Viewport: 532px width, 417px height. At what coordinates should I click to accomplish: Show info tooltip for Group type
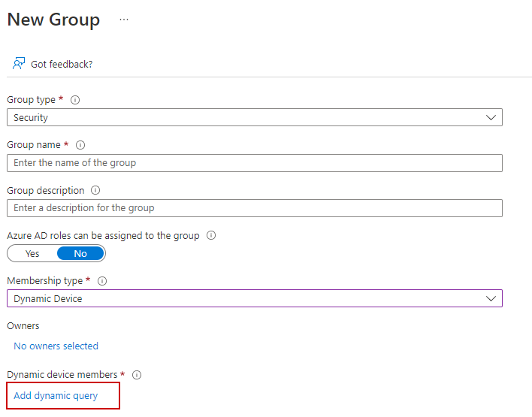pos(75,100)
